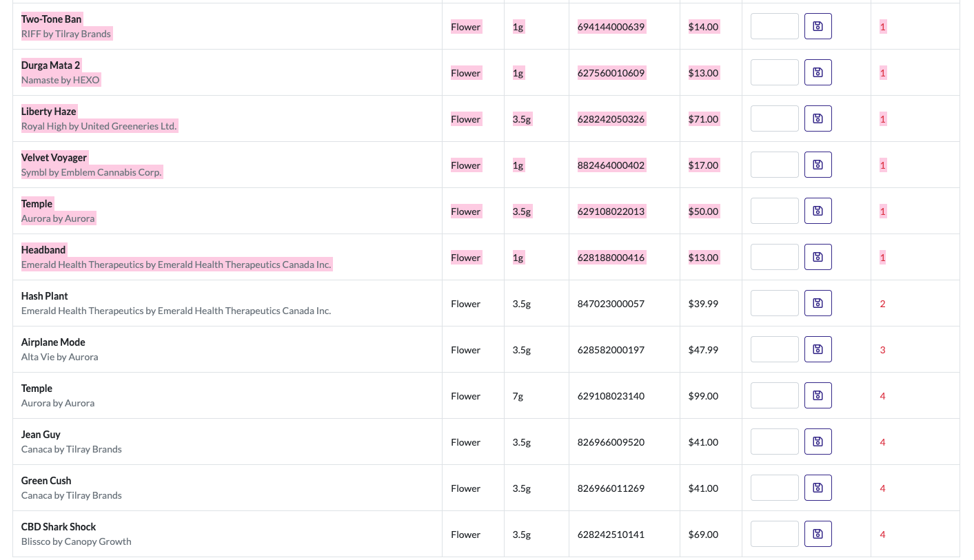Click brand text RIFF by Tilray Brands
The width and height of the screenshot is (974, 560).
coord(66,34)
